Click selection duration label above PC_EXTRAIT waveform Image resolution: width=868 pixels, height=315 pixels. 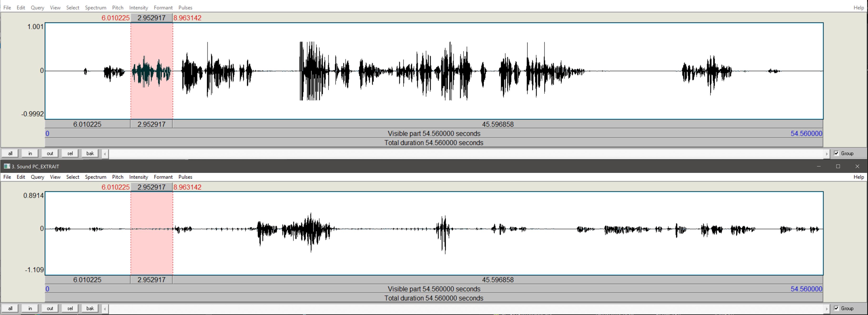tap(152, 187)
